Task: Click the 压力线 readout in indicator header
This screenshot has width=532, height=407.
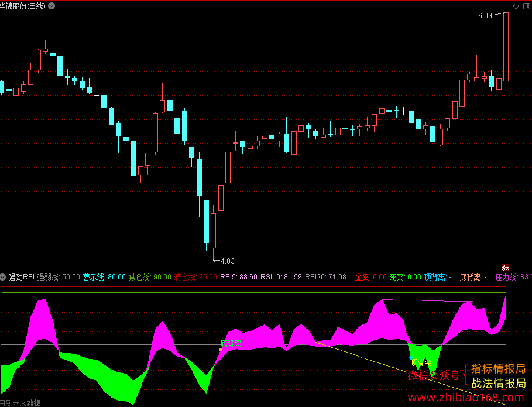Action: (x=514, y=277)
